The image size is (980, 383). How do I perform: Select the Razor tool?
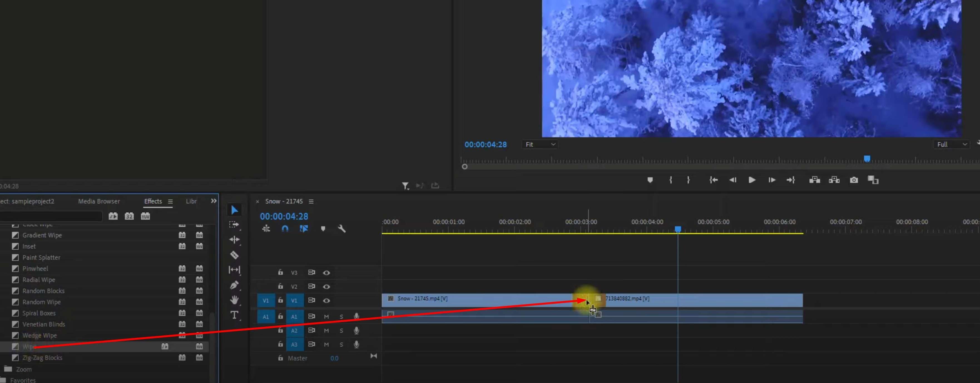[x=234, y=255]
